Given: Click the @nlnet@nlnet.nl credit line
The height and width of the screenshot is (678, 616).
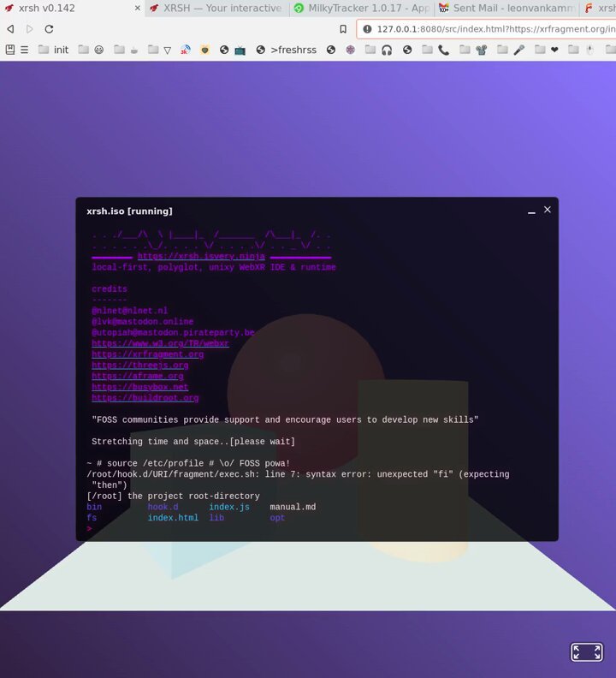Looking at the screenshot, I should coord(130,311).
